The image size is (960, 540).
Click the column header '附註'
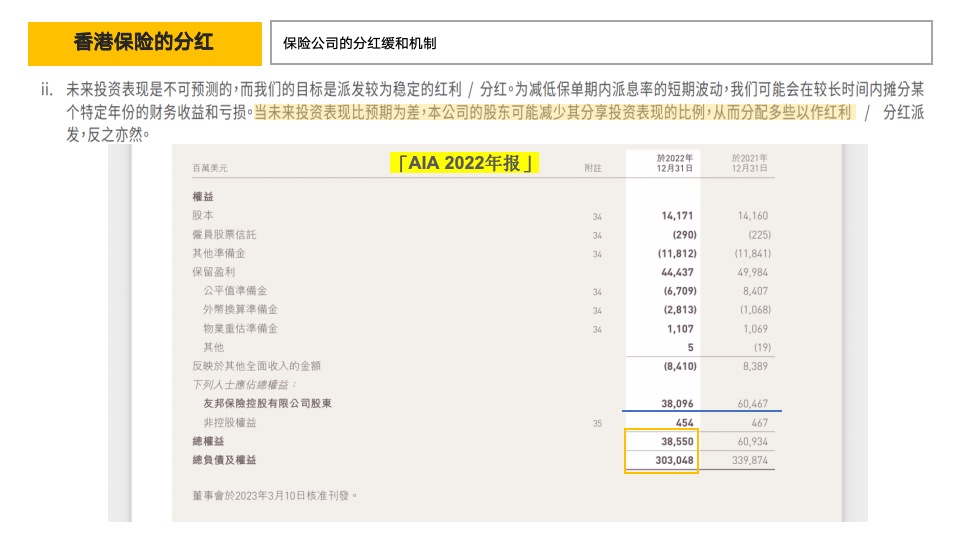(593, 168)
